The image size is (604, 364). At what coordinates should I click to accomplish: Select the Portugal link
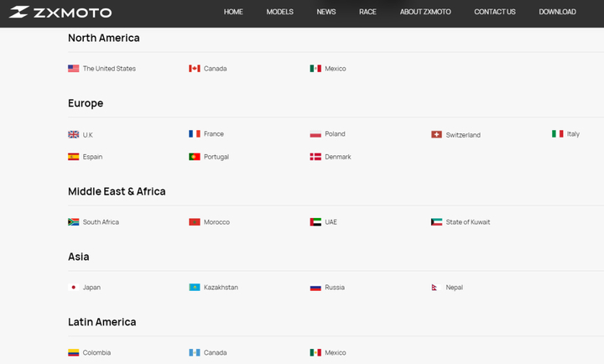pos(216,157)
